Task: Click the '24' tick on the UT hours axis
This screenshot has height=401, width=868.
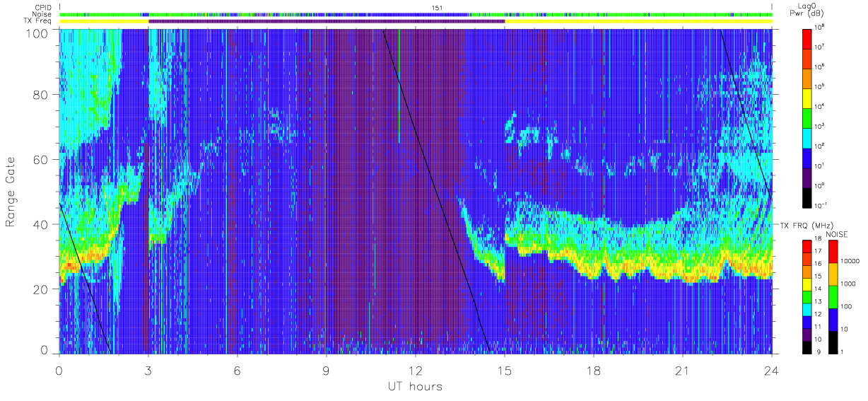Action: (x=772, y=371)
